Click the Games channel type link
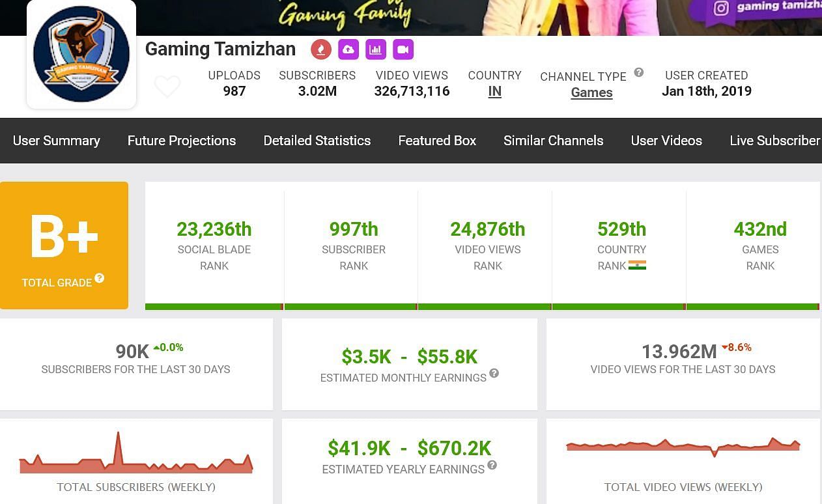 [x=591, y=92]
